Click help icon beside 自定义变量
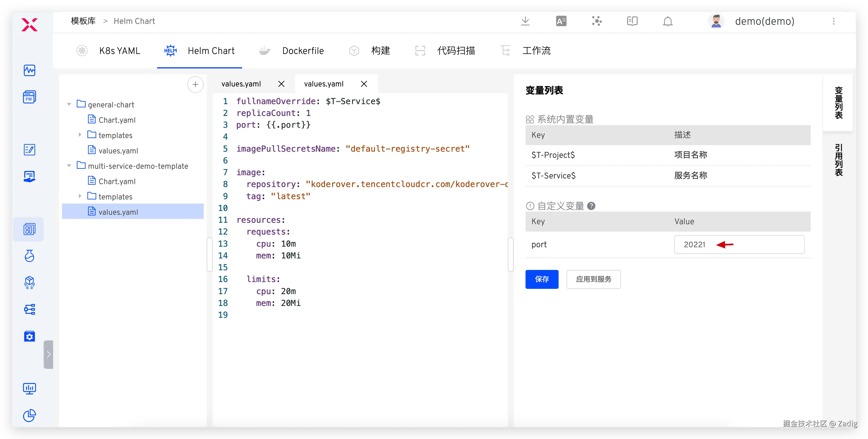The image size is (868, 439). [591, 206]
